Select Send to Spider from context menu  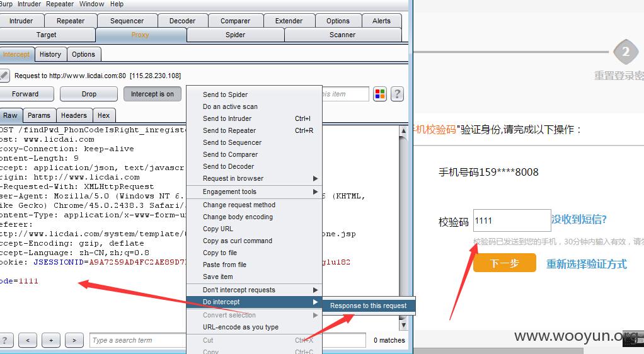tap(254, 94)
